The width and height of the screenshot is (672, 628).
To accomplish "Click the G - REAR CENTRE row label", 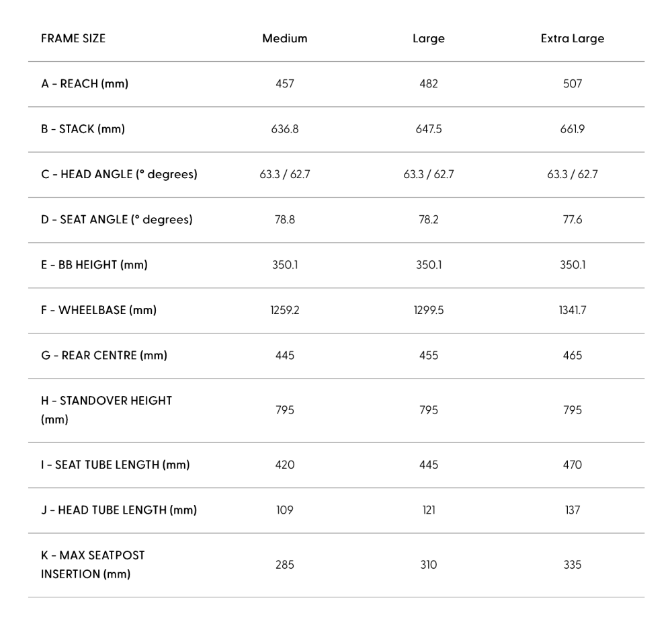I will pos(104,356).
